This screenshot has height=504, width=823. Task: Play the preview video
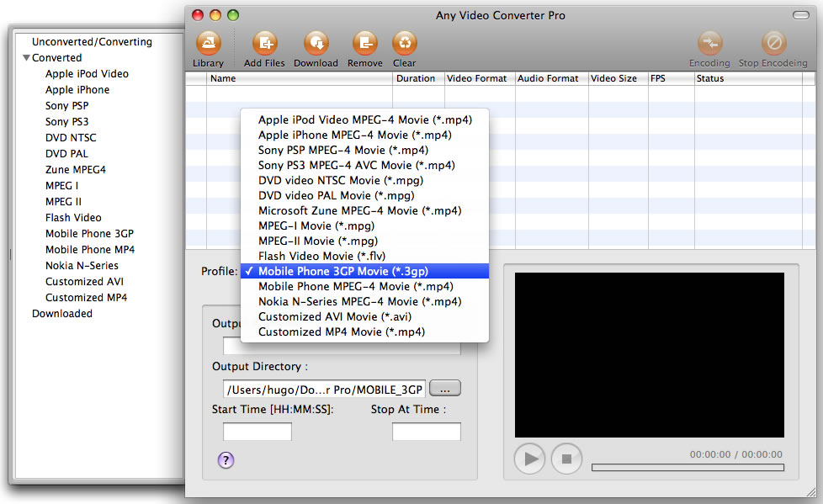529,459
